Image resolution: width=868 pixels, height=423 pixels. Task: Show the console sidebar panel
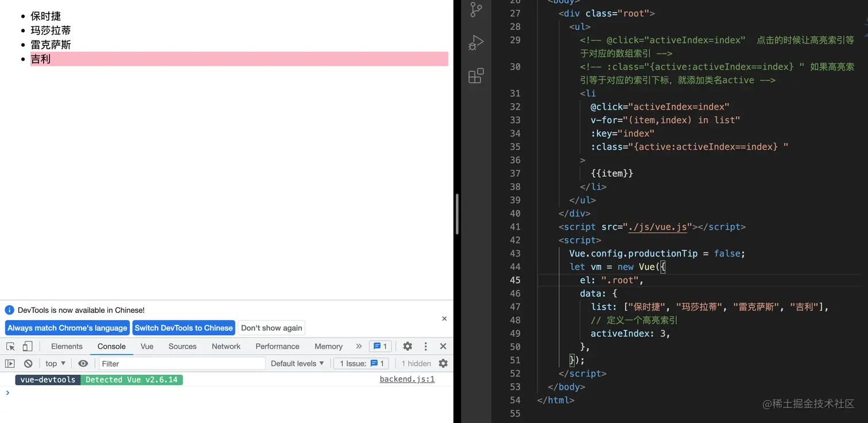click(x=10, y=363)
